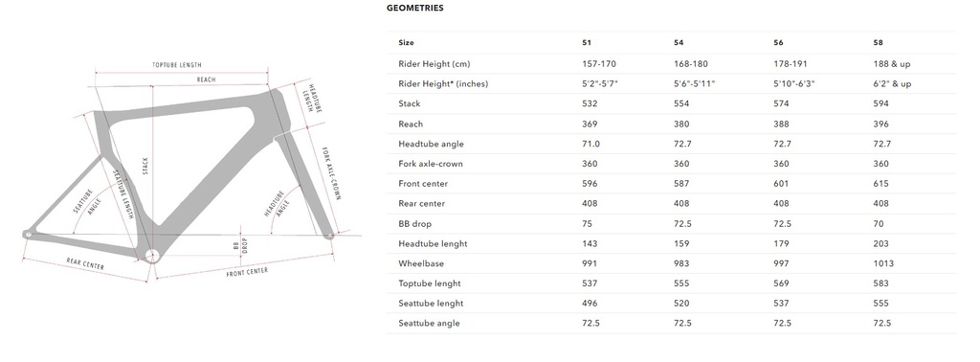Click the REAR CENTER label in diagram
980x362 pixels.
85,264
